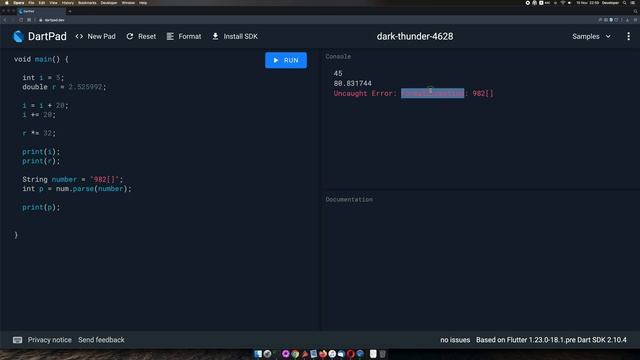Open the Window menu
This screenshot has width=640, height=360.
coord(128,3)
